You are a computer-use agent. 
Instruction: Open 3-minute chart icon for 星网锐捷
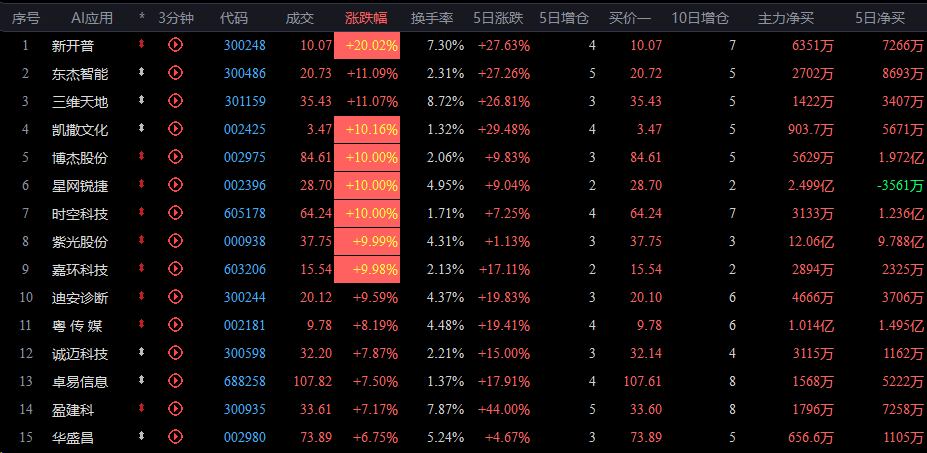pos(175,185)
